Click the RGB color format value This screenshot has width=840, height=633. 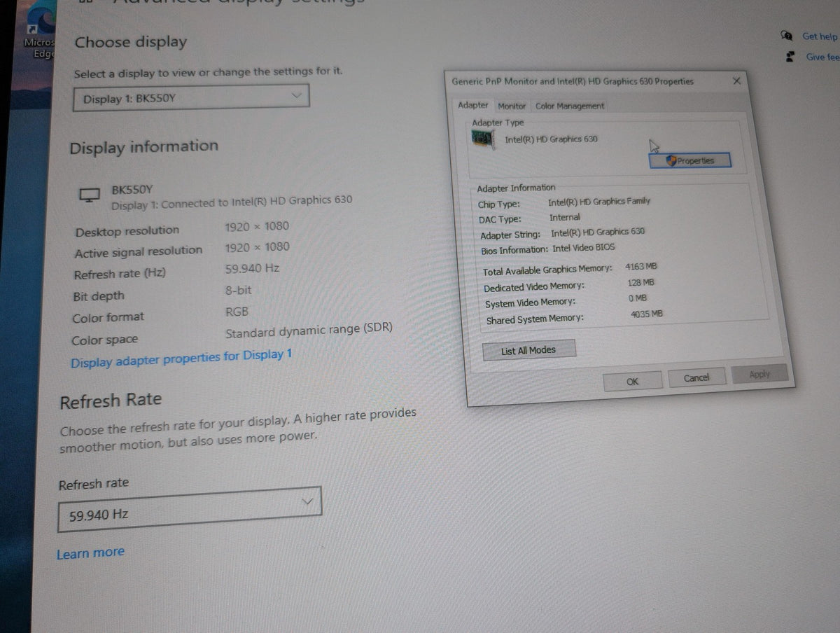click(x=237, y=312)
